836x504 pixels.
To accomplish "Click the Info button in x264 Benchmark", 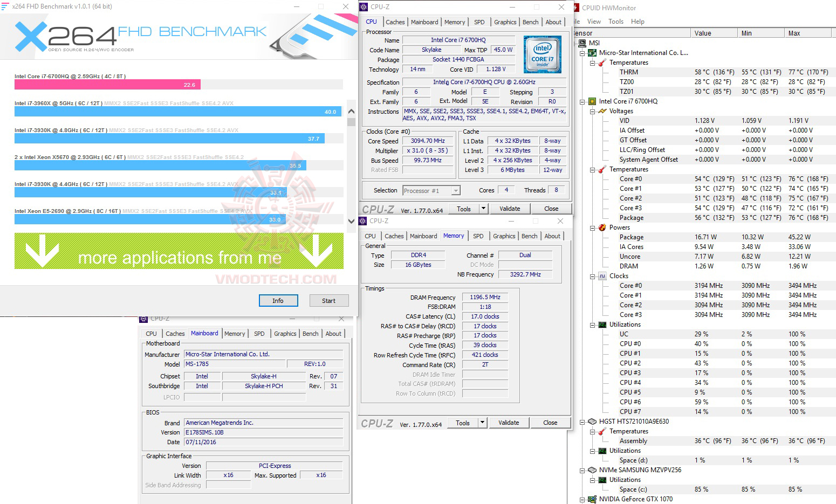I will point(278,300).
